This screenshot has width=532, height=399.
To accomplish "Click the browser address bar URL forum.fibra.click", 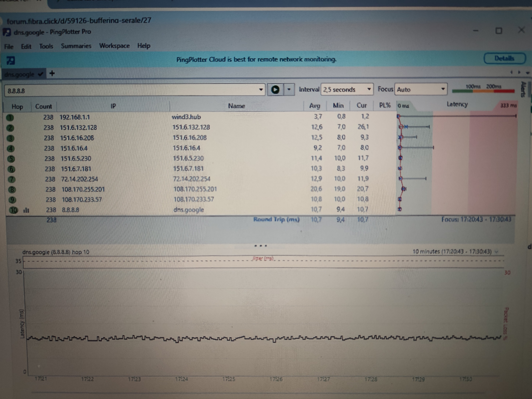I will pyautogui.click(x=79, y=21).
